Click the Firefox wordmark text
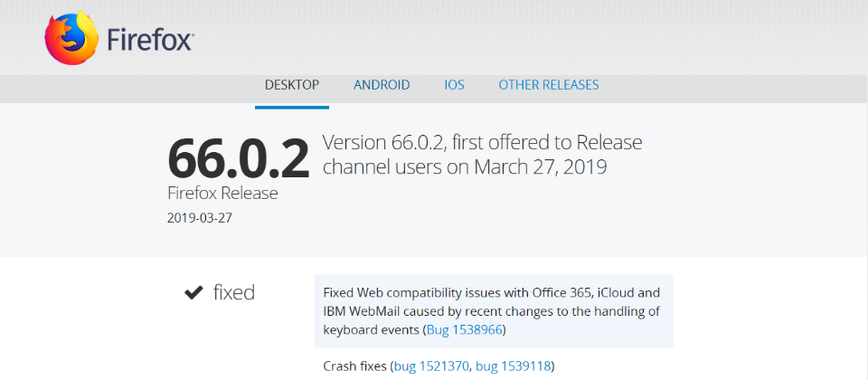This screenshot has height=380, width=868. click(x=150, y=40)
